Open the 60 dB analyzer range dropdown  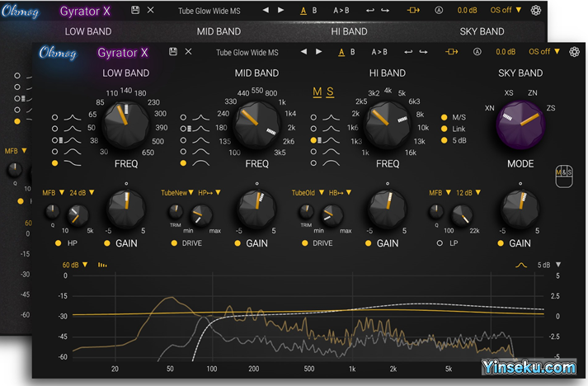tap(76, 266)
